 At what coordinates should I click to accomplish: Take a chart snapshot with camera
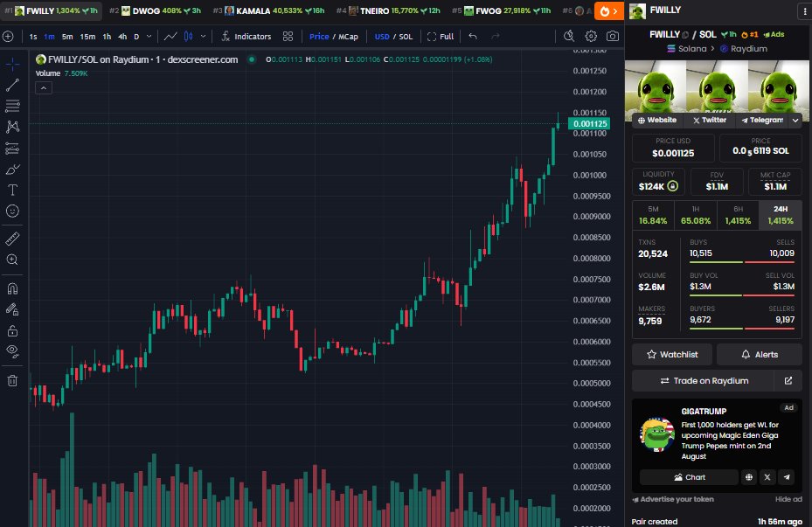tap(613, 36)
